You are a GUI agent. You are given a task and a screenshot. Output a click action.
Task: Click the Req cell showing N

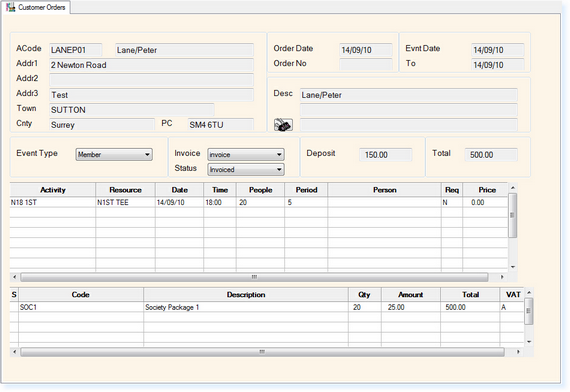(x=452, y=203)
